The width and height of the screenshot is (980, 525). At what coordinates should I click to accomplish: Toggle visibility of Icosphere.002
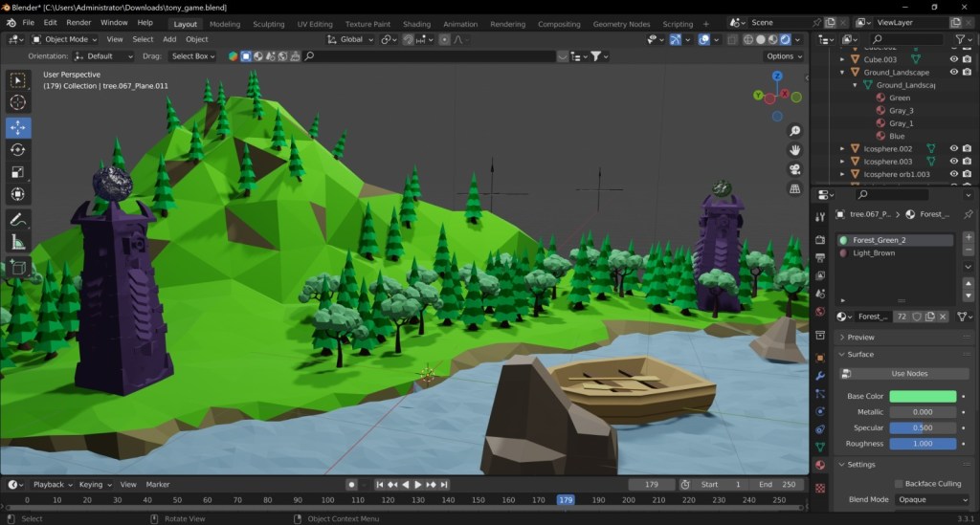point(953,148)
